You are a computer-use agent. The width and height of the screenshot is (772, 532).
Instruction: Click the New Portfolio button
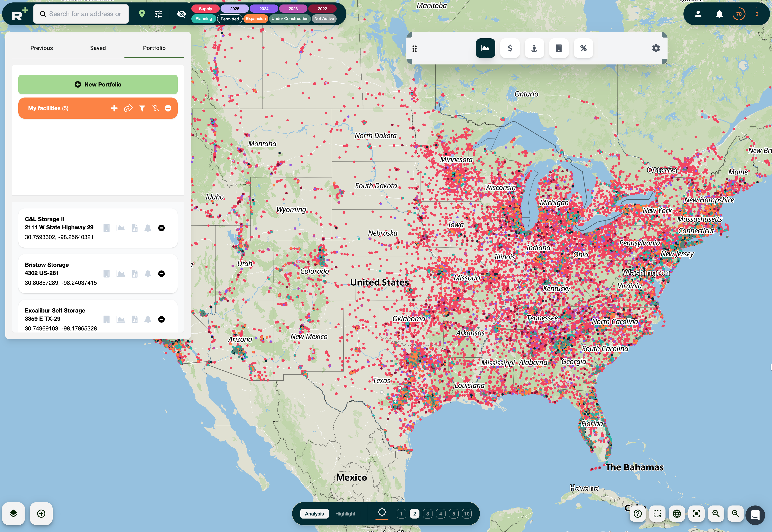pyautogui.click(x=98, y=84)
